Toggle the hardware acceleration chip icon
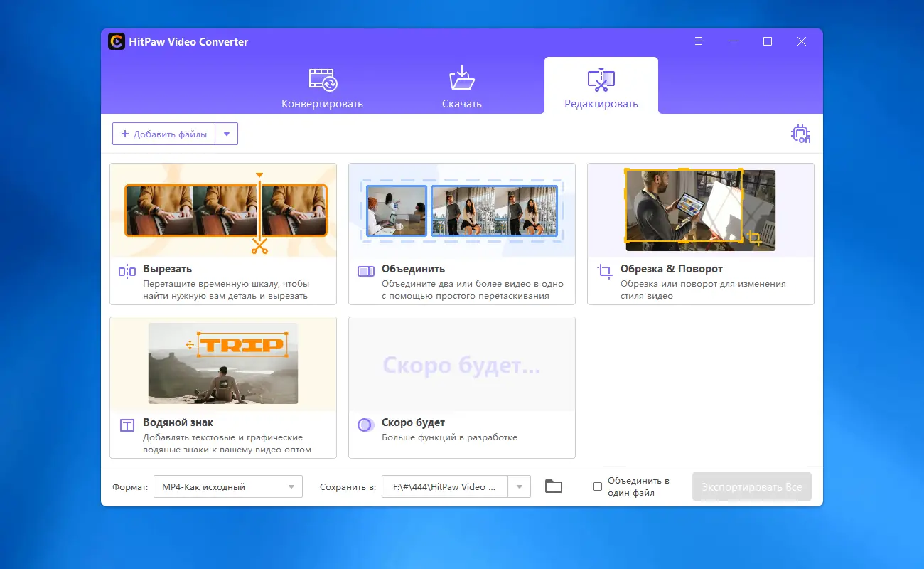Screen dimensions: 924x569 click(x=801, y=134)
